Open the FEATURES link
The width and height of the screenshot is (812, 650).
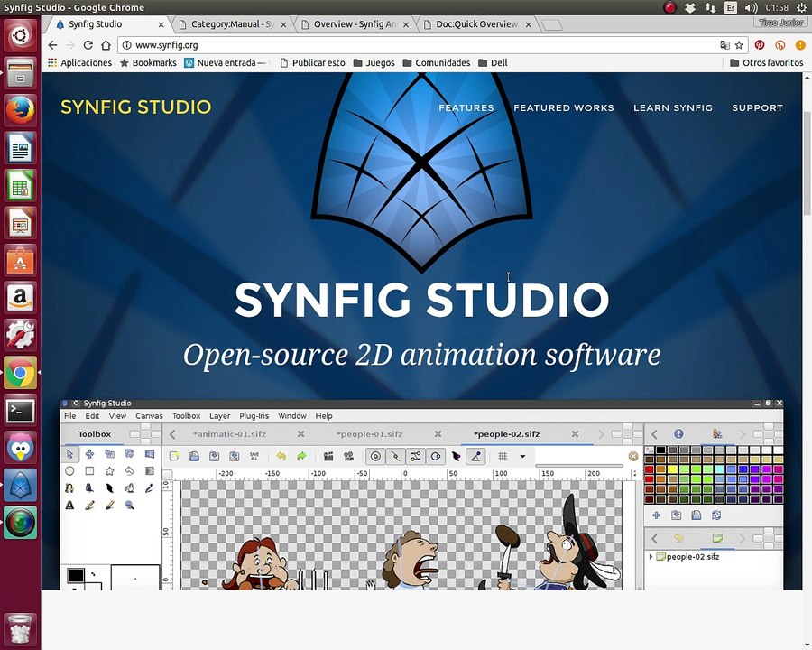(x=466, y=107)
